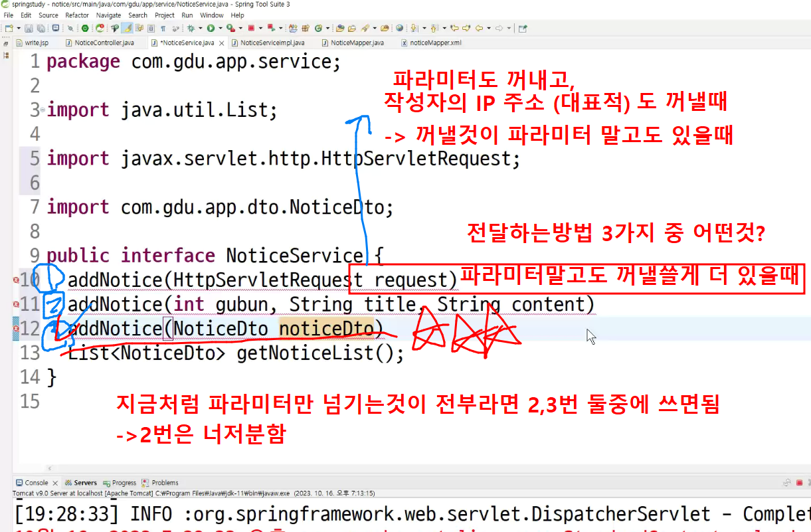
Task: Click the HttpServletRequest import line
Action: (284, 159)
